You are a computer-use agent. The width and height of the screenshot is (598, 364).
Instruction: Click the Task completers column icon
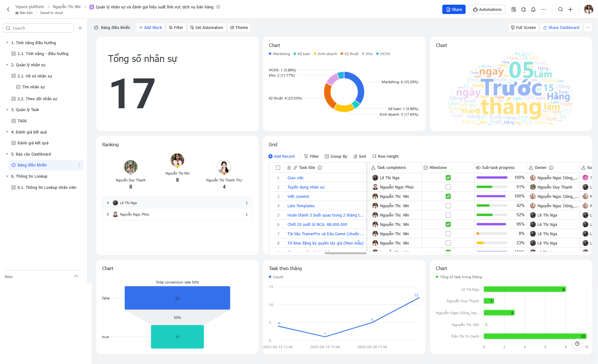pyautogui.click(x=373, y=167)
